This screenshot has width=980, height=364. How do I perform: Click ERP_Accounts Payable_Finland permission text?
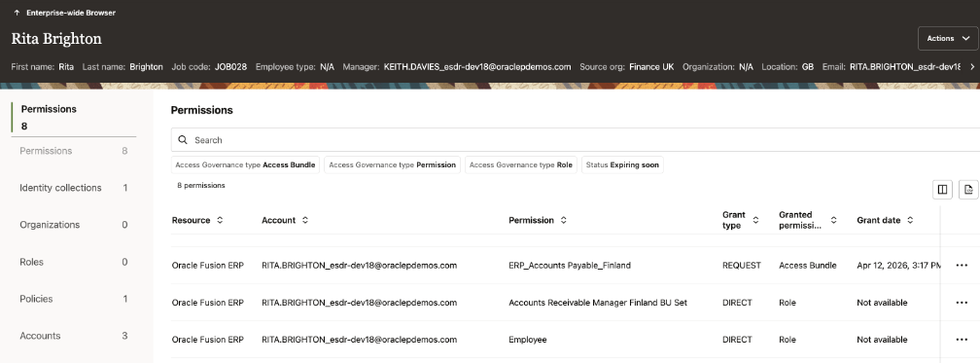point(570,265)
